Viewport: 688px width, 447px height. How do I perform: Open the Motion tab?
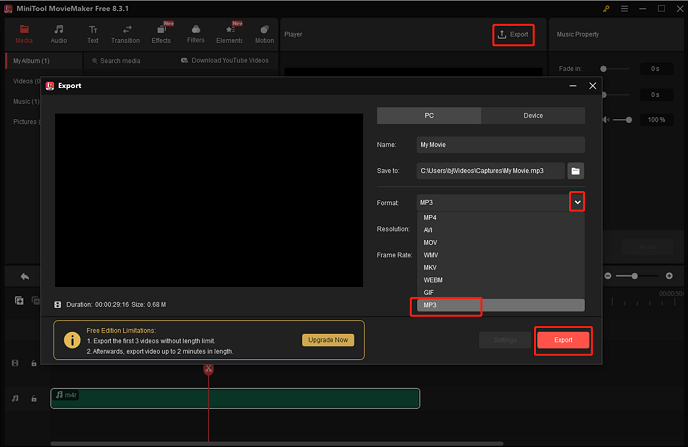point(264,34)
